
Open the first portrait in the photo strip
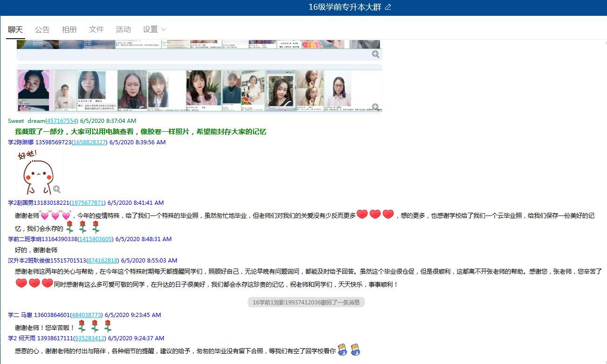tap(34, 90)
